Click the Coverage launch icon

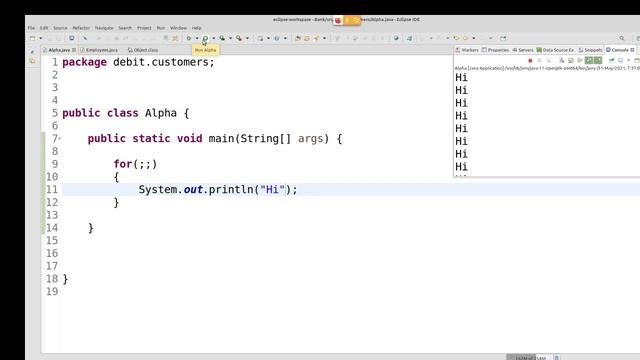pos(222,38)
